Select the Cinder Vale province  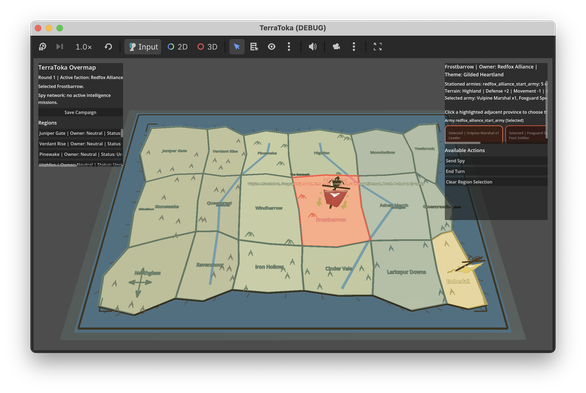(x=339, y=268)
